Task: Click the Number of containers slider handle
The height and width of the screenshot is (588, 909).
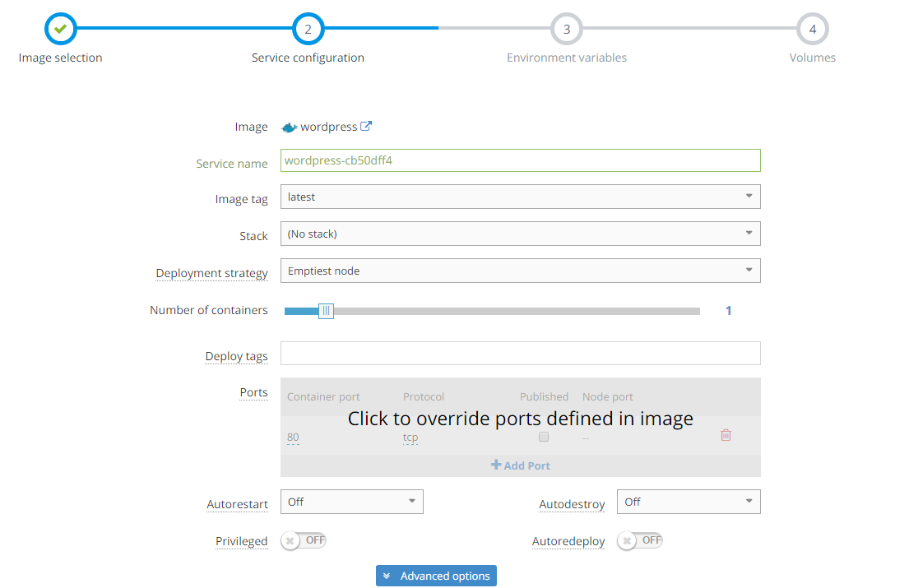Action: click(x=326, y=311)
